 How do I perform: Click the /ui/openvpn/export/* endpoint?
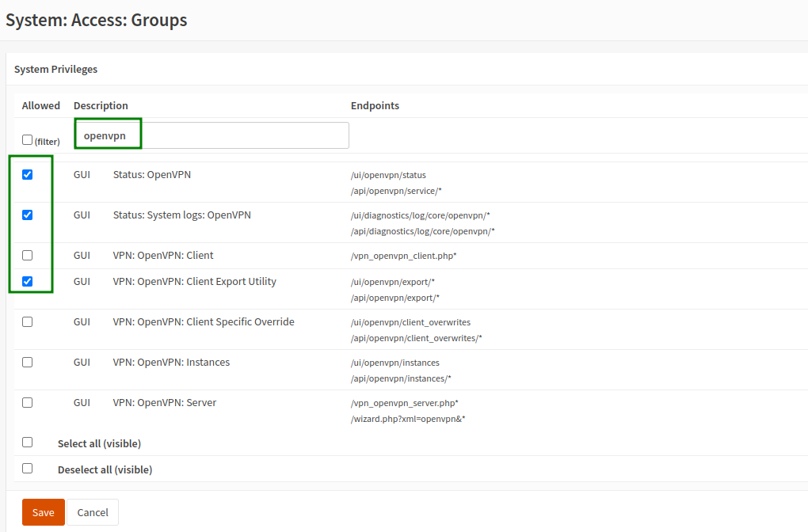(x=393, y=282)
